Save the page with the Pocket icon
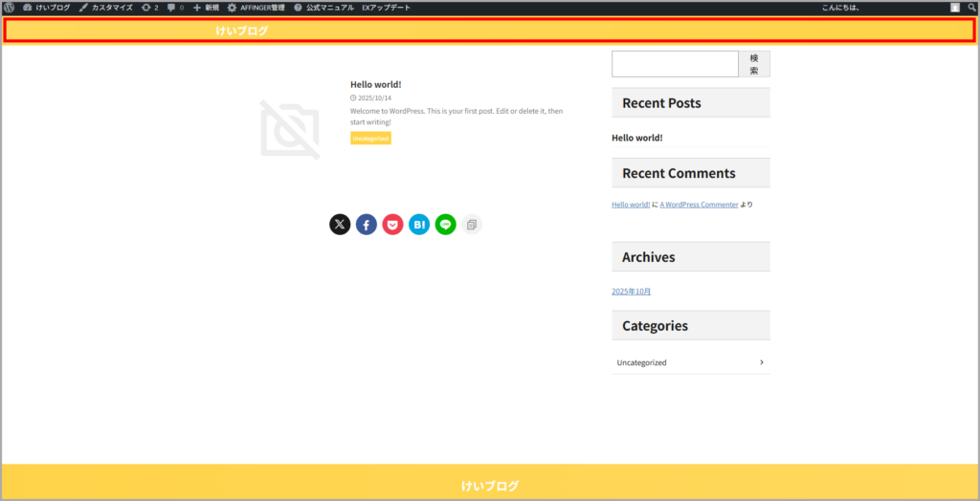This screenshot has width=980, height=501. point(392,225)
